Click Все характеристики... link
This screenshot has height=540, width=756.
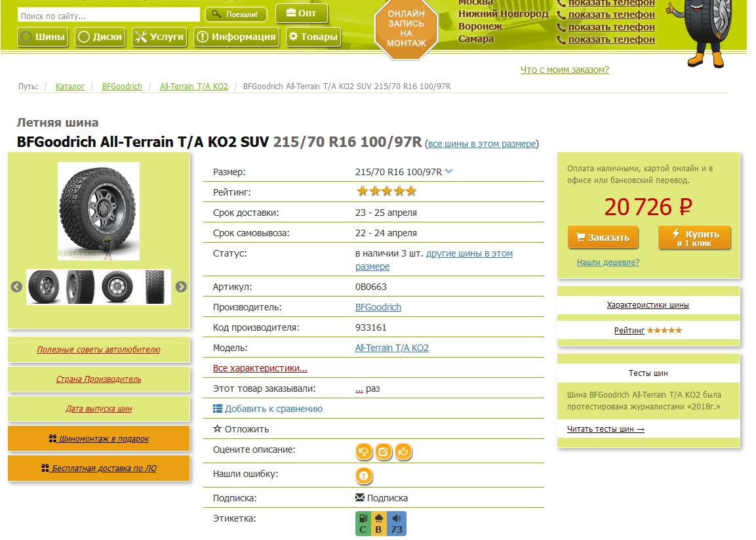pos(260,368)
